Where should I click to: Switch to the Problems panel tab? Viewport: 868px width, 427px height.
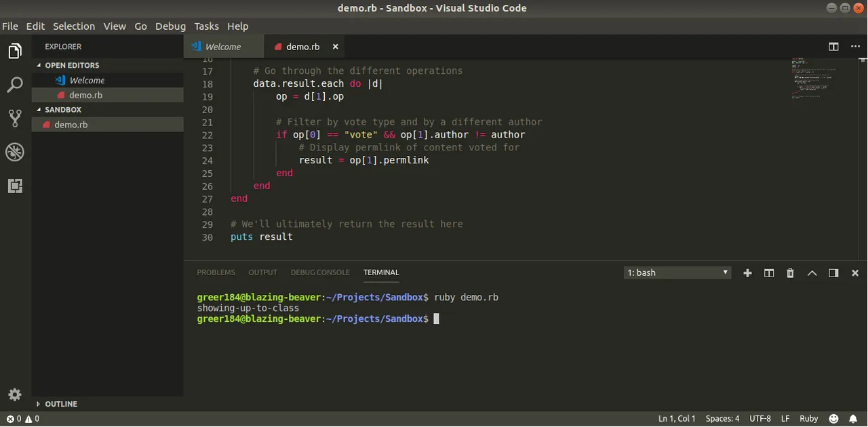216,272
